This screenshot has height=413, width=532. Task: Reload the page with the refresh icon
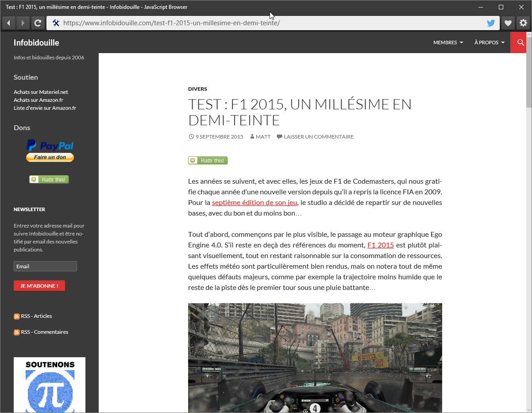38,23
